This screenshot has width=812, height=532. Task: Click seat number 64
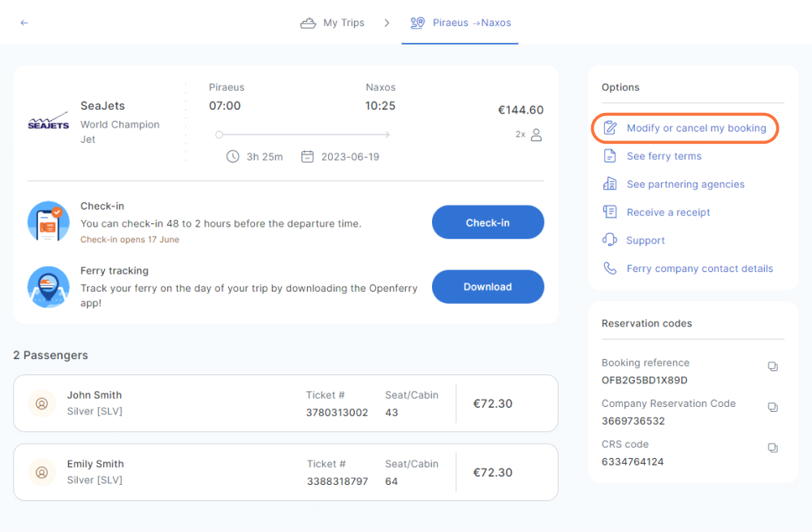coord(391,482)
